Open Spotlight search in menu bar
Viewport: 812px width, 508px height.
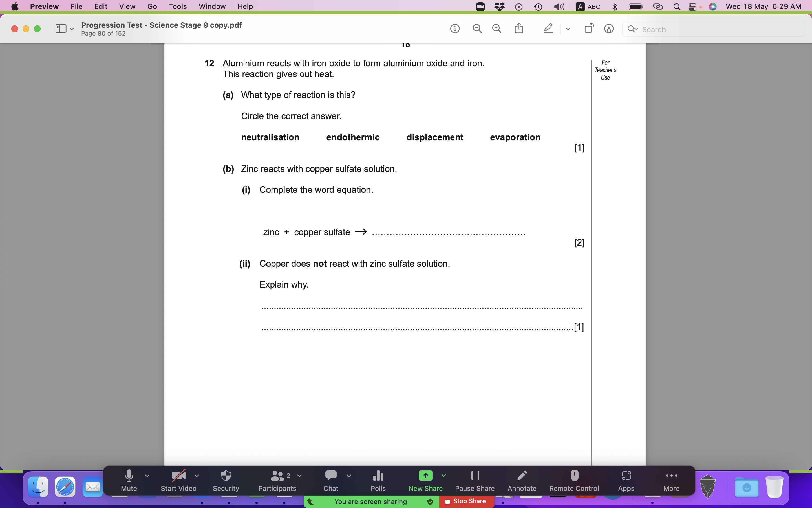677,7
